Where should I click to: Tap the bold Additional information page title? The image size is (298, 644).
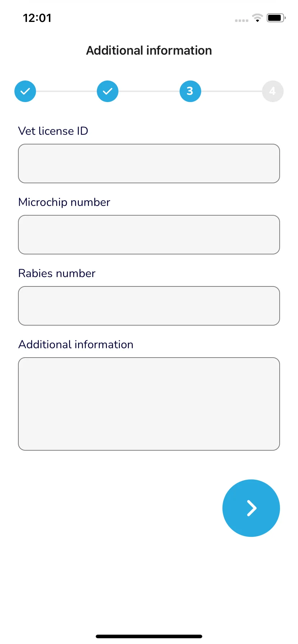(149, 50)
